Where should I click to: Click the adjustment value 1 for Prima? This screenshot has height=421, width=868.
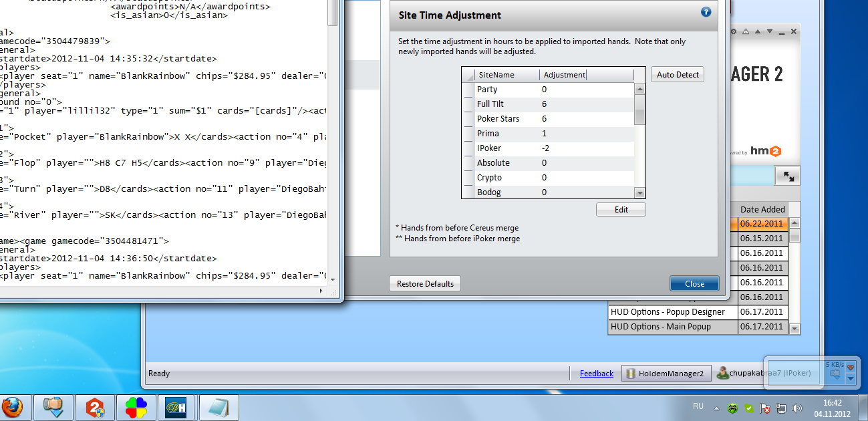pos(544,134)
